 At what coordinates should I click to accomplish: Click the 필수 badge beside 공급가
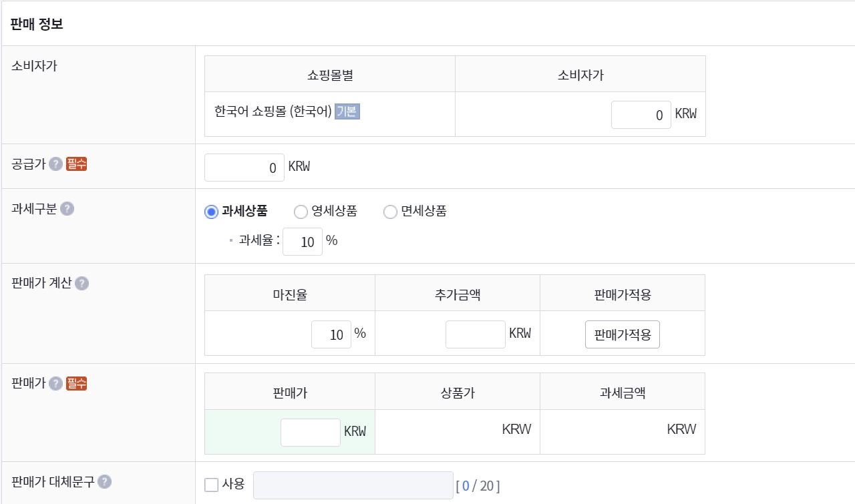point(76,164)
